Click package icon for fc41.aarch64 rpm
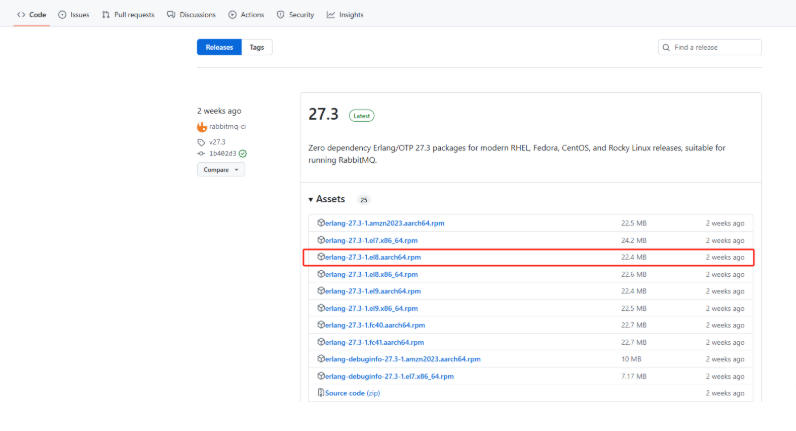The height and width of the screenshot is (431, 796). 321,342
